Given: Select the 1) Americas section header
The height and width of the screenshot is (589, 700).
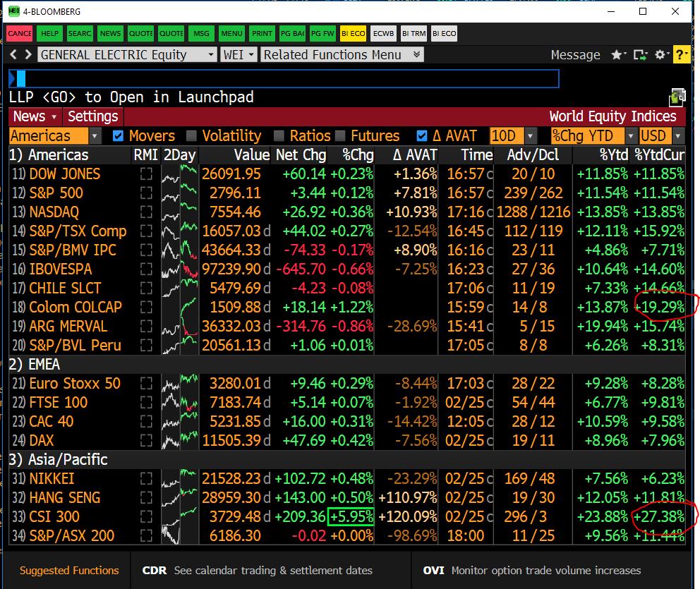Looking at the screenshot, I should pyautogui.click(x=49, y=155).
